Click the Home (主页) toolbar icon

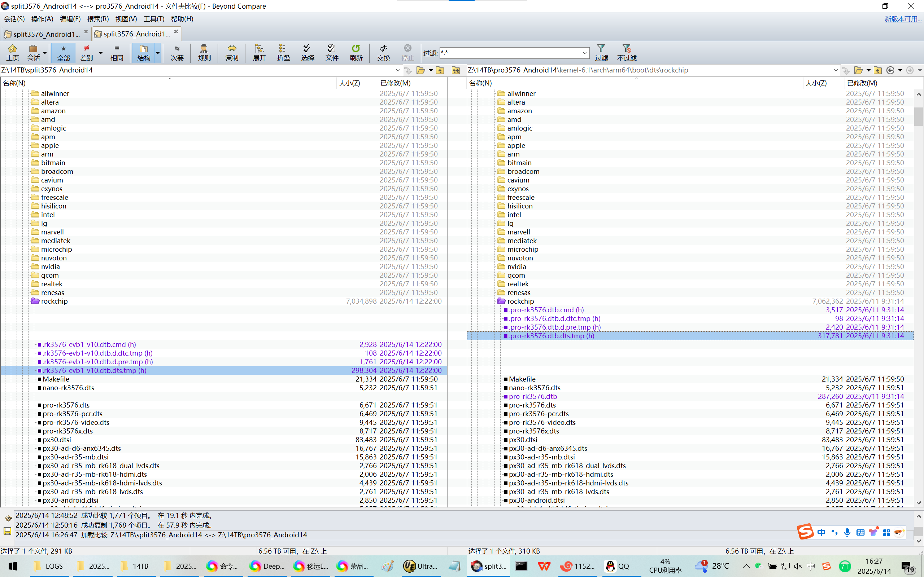(x=12, y=52)
